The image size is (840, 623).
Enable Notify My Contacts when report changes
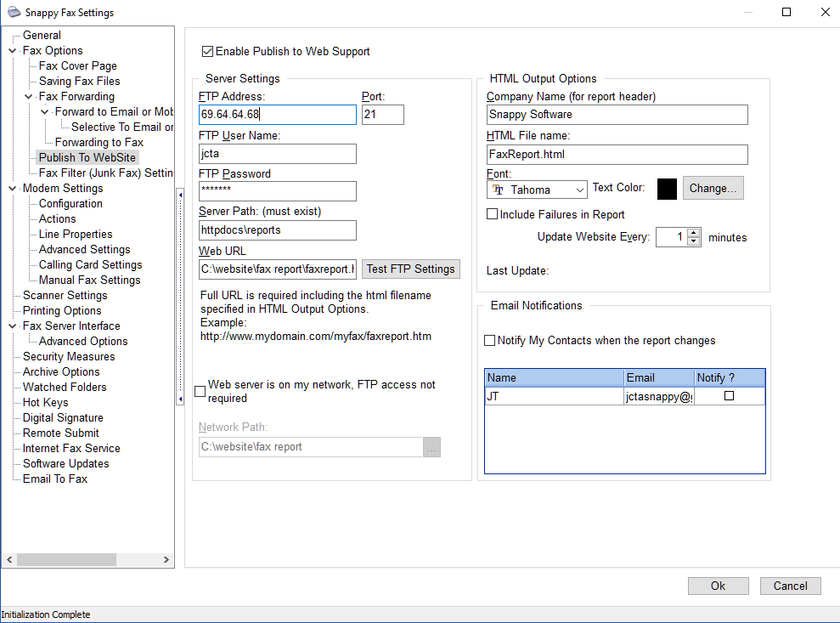click(489, 341)
